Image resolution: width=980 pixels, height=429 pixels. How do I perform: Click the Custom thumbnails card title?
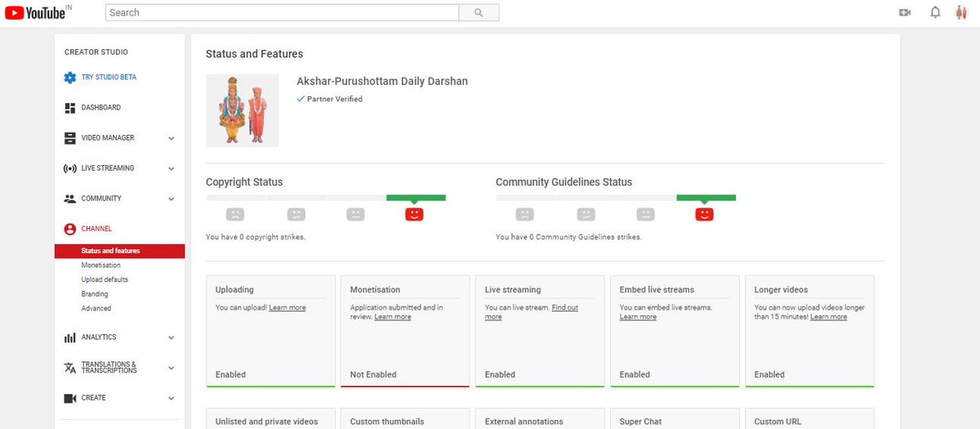pos(387,422)
